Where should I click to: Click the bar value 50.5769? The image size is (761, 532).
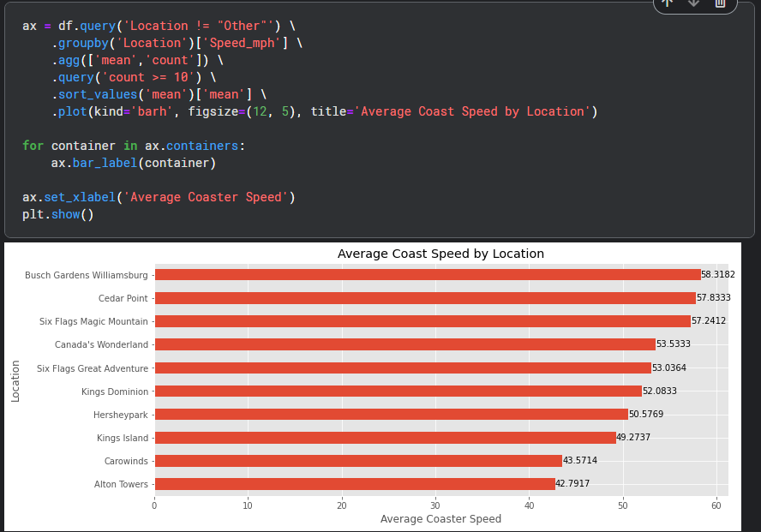[646, 414]
